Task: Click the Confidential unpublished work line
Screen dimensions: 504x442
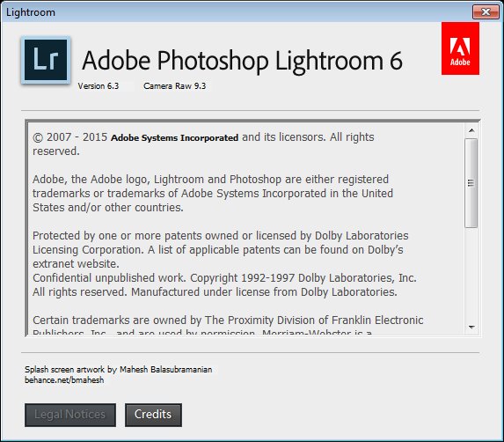Action: point(224,277)
